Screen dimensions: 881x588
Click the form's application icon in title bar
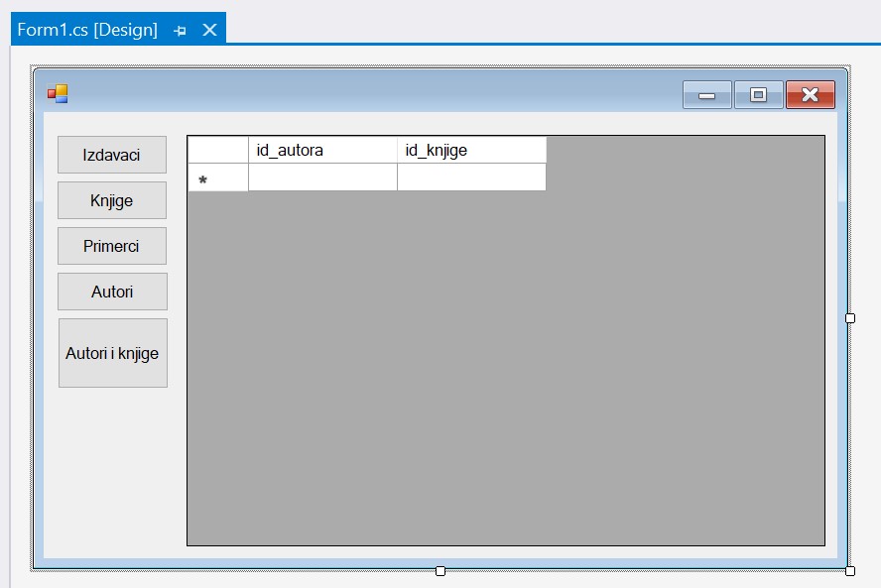pyautogui.click(x=58, y=94)
